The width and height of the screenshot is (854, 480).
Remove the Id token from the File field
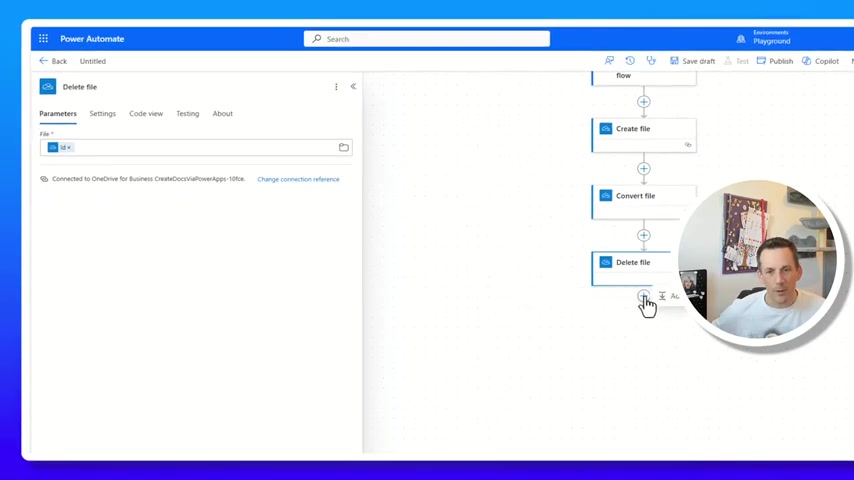point(69,148)
